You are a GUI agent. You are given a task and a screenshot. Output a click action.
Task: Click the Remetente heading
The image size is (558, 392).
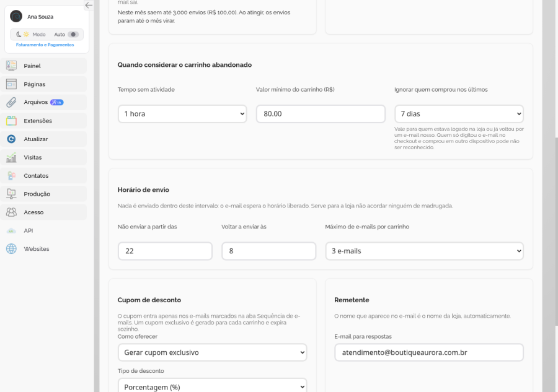point(352,300)
